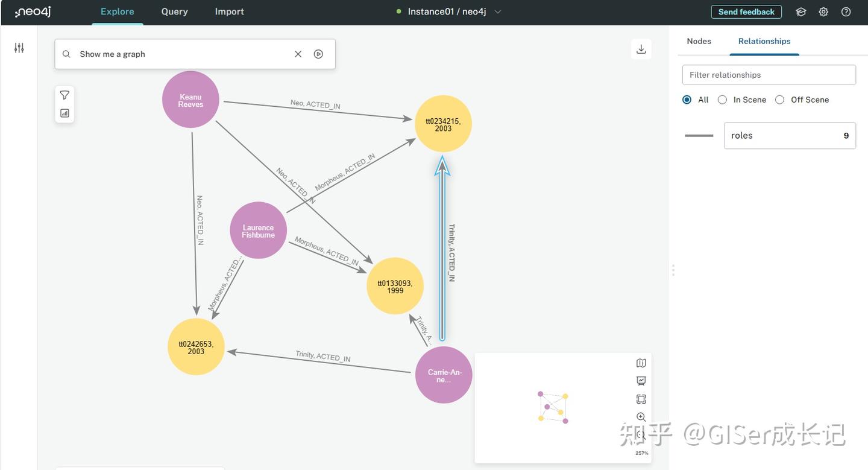Select the 'In Scene' radio button

[x=722, y=99]
